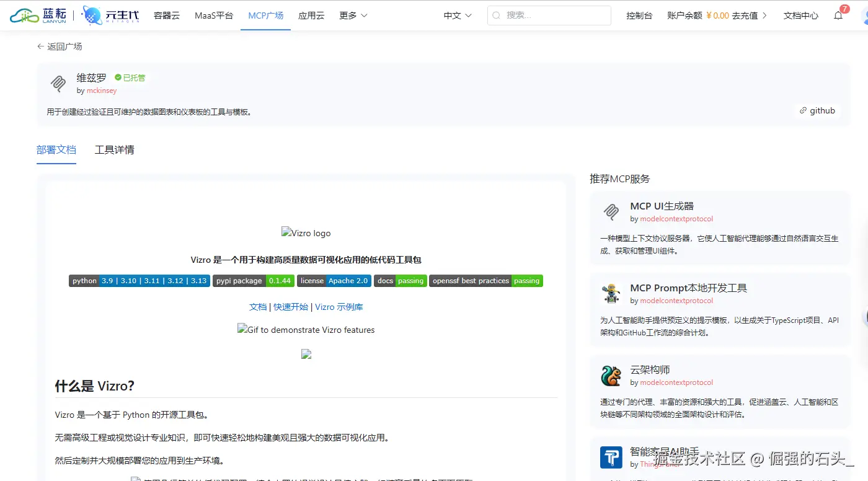Screen dimensions: 868x481
Task: Click the MCP UI生成器 service icon
Action: click(611, 212)
